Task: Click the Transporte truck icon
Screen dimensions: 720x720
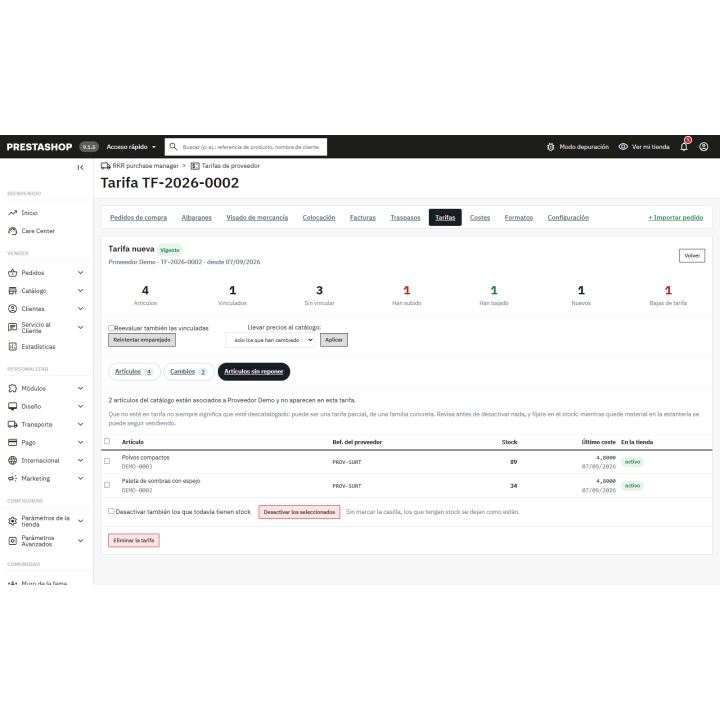Action: click(x=12, y=424)
